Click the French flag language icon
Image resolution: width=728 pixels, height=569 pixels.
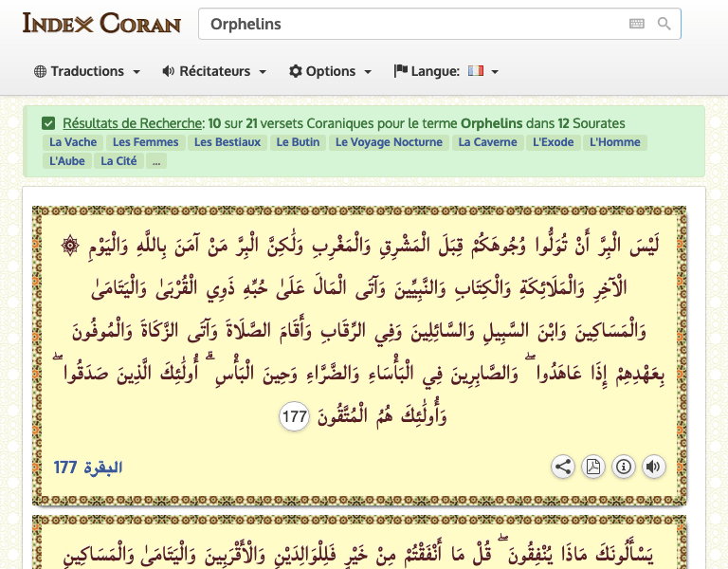[476, 71]
